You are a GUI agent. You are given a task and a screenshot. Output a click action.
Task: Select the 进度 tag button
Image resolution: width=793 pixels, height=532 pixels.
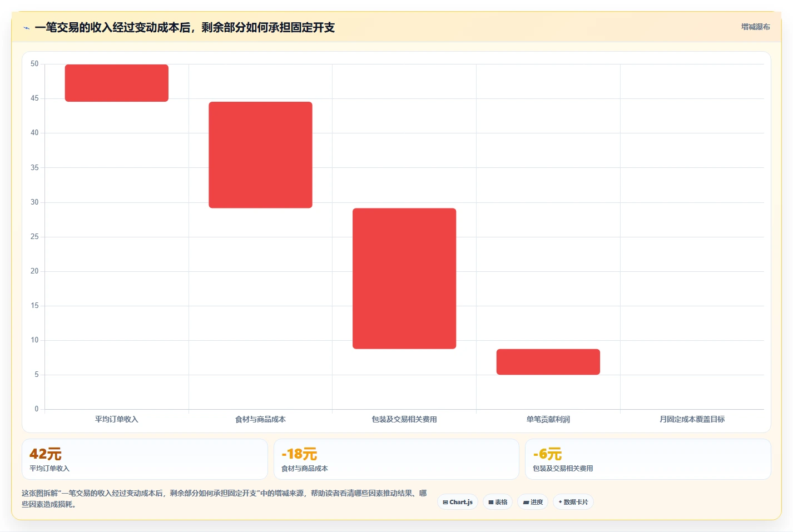tap(533, 502)
